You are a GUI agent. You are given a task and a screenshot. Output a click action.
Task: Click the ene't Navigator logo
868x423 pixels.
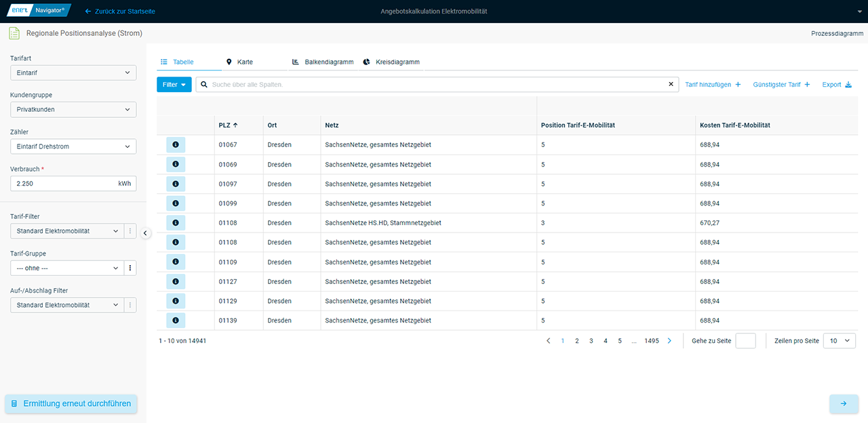click(x=39, y=12)
